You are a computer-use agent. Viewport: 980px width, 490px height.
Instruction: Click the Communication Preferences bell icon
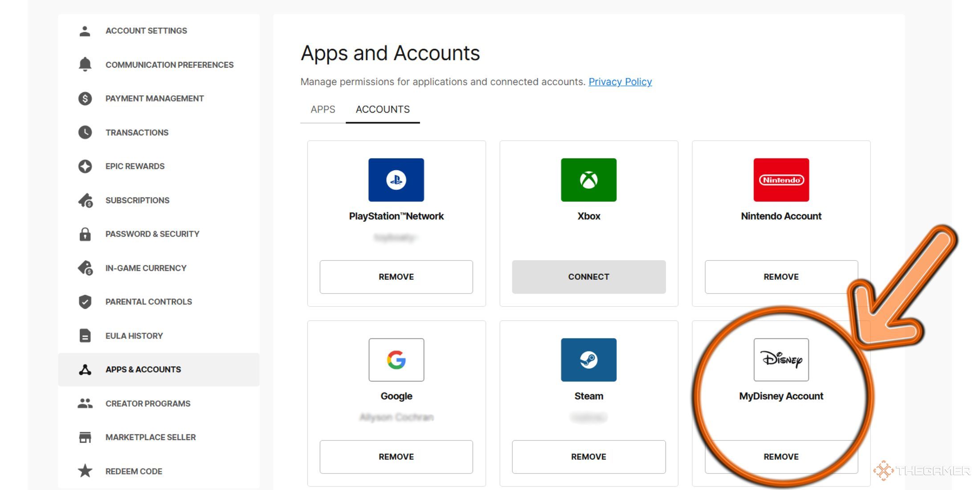[x=85, y=65]
